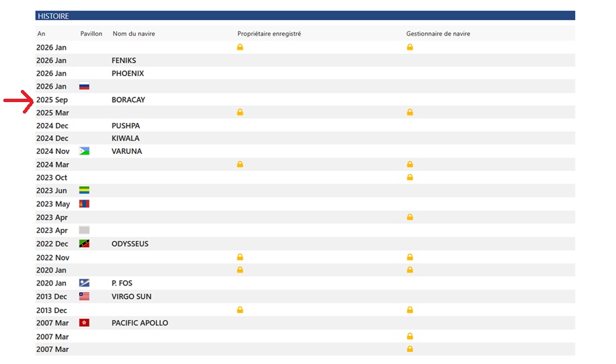Select the BORACAY ship name entry
Image resolution: width=616 pixels, height=364 pixels.
[x=128, y=100]
